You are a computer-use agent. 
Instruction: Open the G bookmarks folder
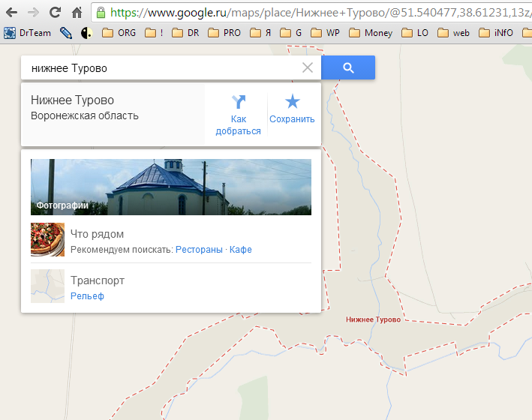[x=291, y=33]
